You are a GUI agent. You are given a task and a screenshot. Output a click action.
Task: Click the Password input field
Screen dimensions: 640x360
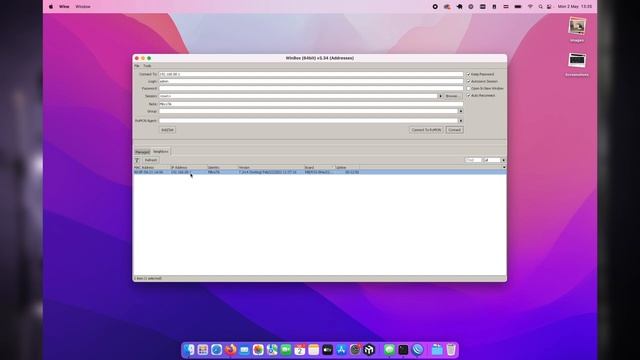tap(311, 88)
